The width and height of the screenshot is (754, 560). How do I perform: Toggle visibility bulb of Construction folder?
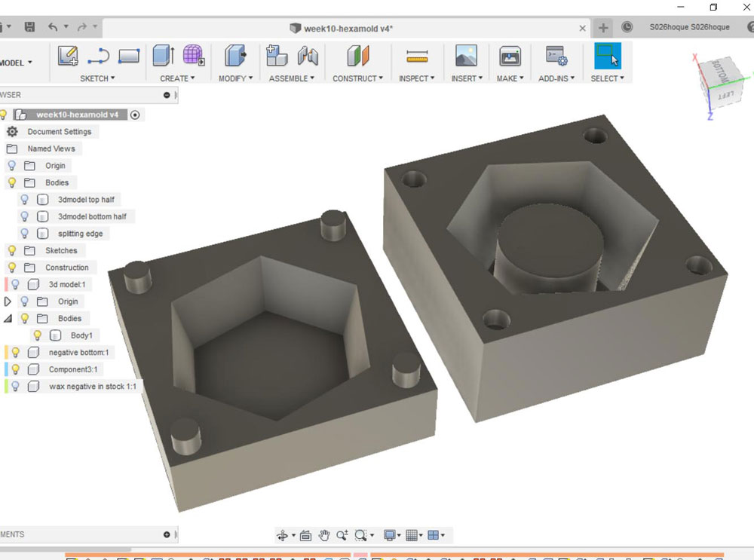pos(12,268)
